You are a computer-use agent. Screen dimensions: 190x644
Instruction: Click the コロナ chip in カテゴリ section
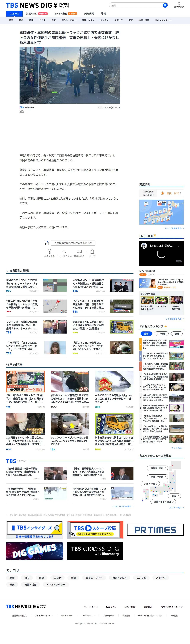pos(58,577)
